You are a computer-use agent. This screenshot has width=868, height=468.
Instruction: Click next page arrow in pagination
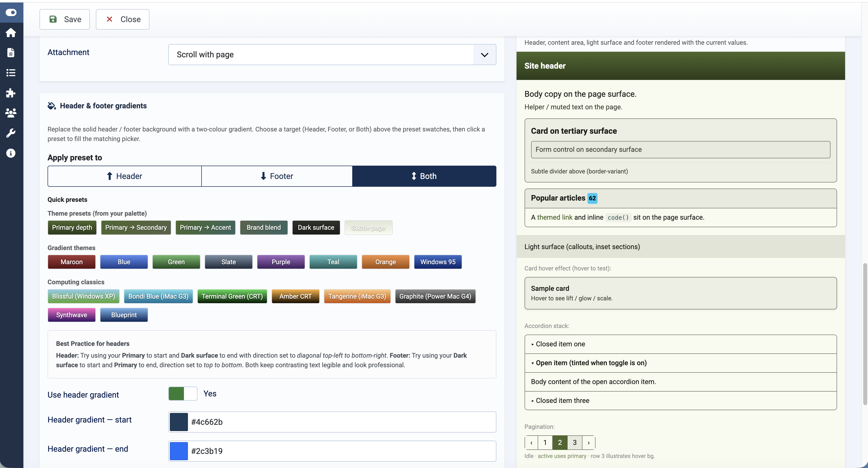[589, 442]
